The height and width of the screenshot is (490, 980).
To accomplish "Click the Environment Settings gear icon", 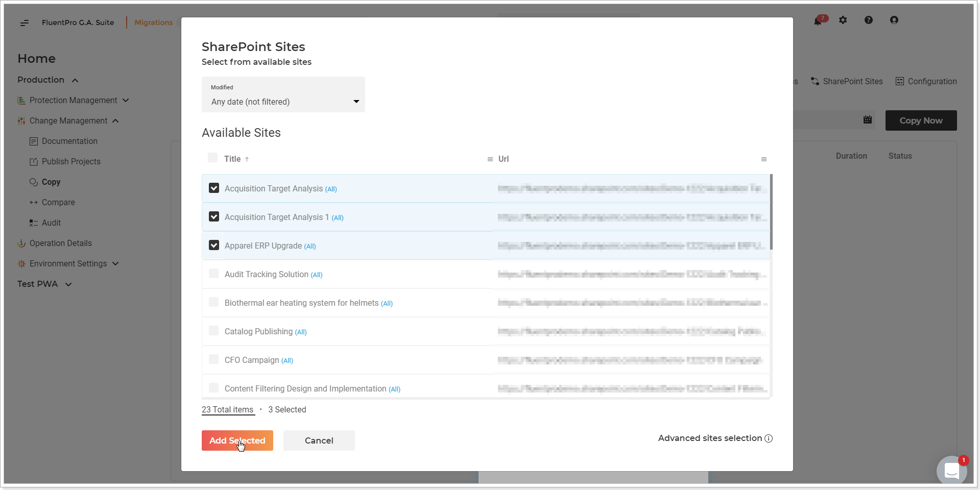I will point(21,263).
